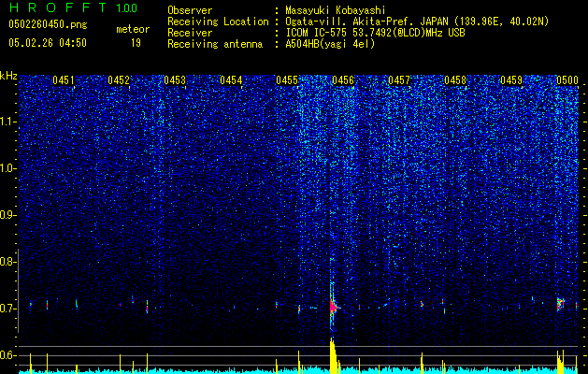The image size is (588, 374).
Task: Click the 'Receiving Location' field label
Action: [218, 22]
